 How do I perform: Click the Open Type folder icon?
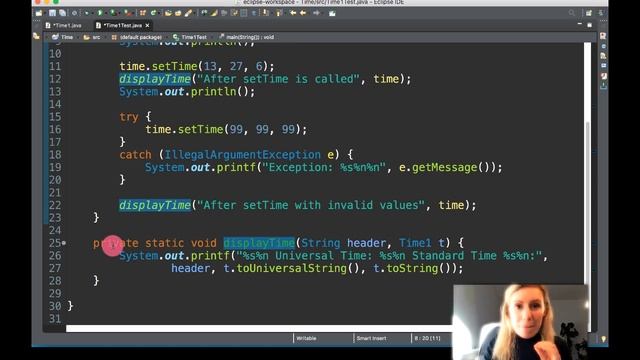(x=168, y=13)
